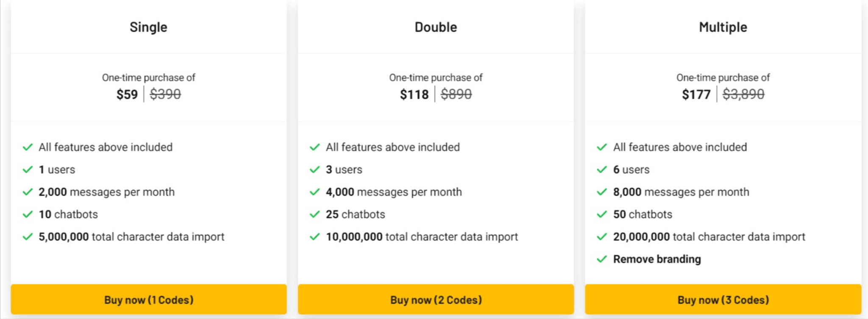Image resolution: width=868 pixels, height=319 pixels.
Task: Click checkmark next to 6 users
Action: 602,169
